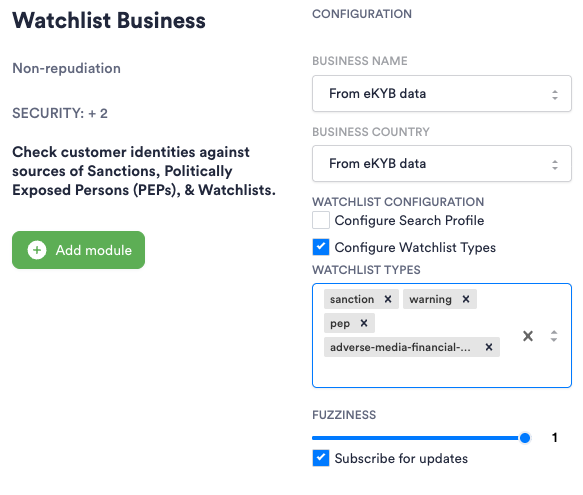Viewport: 583px width, 495px height.
Task: Uncheck Configure Watchlist Types
Action: click(321, 247)
